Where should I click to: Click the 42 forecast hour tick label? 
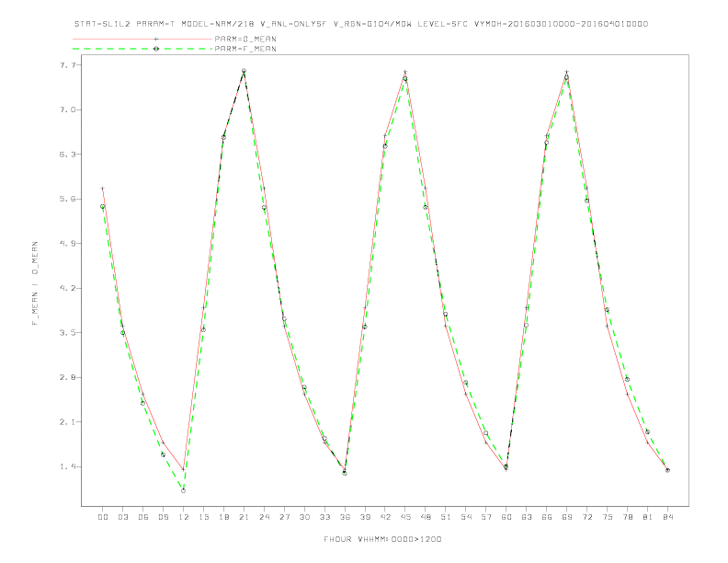(385, 517)
